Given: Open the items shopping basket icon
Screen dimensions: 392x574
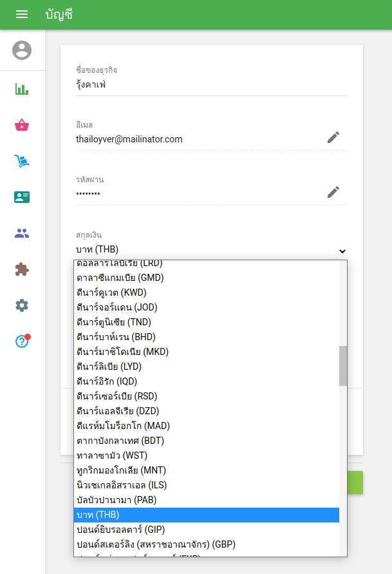Looking at the screenshot, I should coord(22,125).
